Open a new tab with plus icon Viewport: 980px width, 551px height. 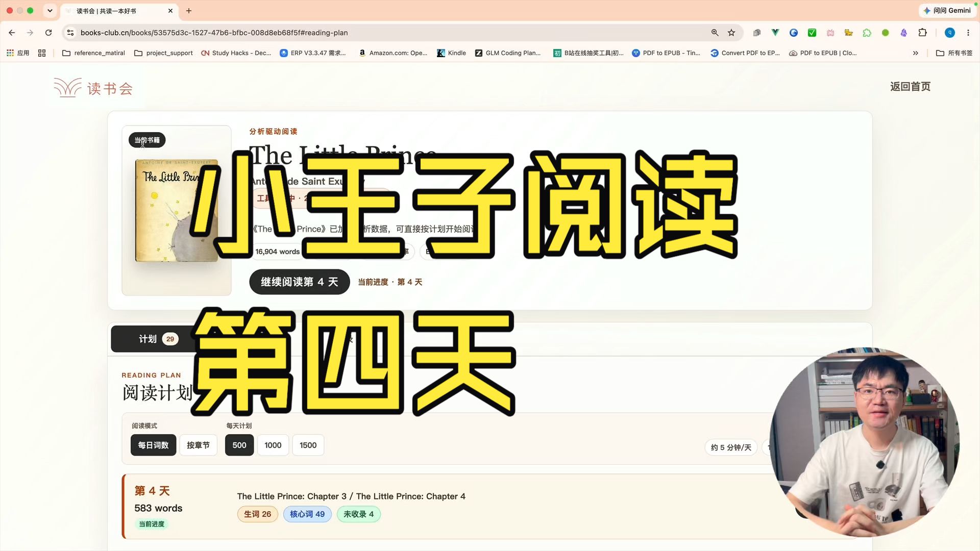(x=189, y=11)
